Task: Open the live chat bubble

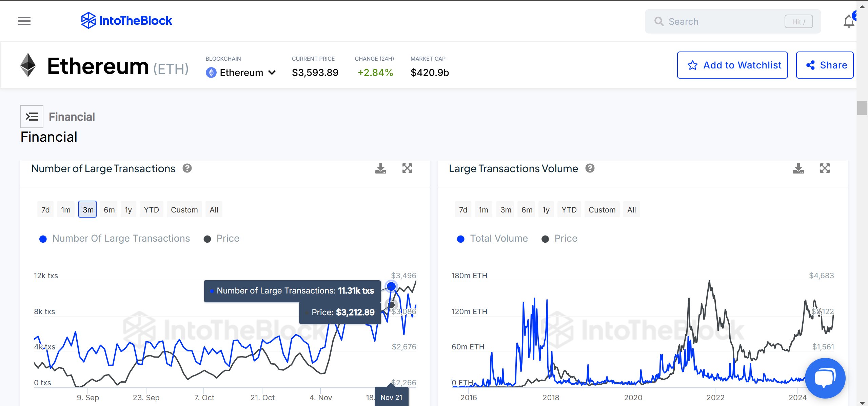Action: point(825,378)
